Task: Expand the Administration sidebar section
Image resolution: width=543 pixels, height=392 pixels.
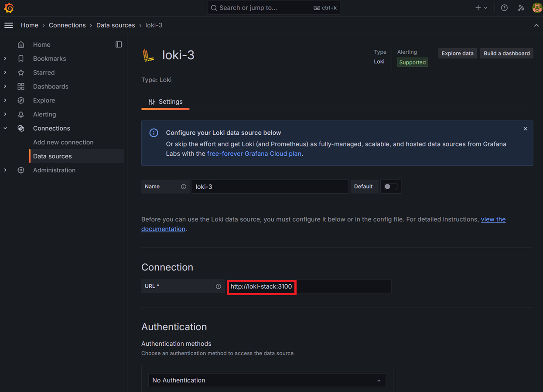Action: coord(5,170)
